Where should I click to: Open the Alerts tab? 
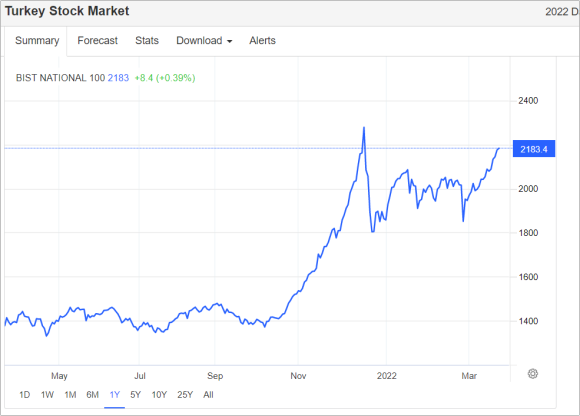[262, 41]
